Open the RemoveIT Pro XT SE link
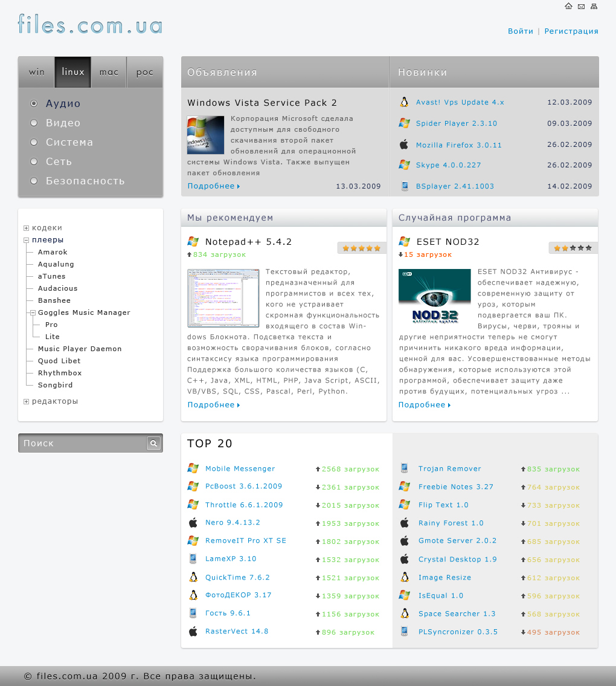Screen dimensions: 616x686 pyautogui.click(x=246, y=540)
